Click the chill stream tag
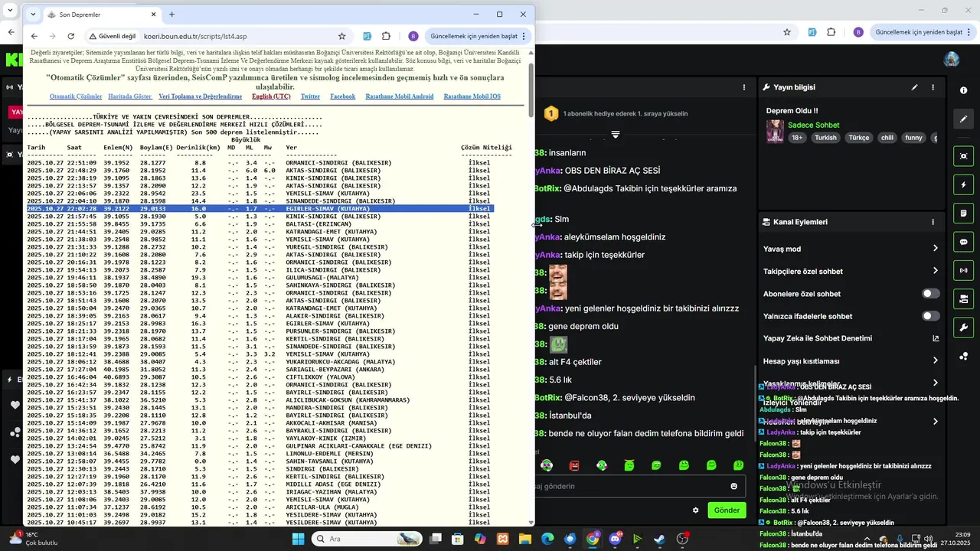Screen dimensions: 980x551 (887, 138)
